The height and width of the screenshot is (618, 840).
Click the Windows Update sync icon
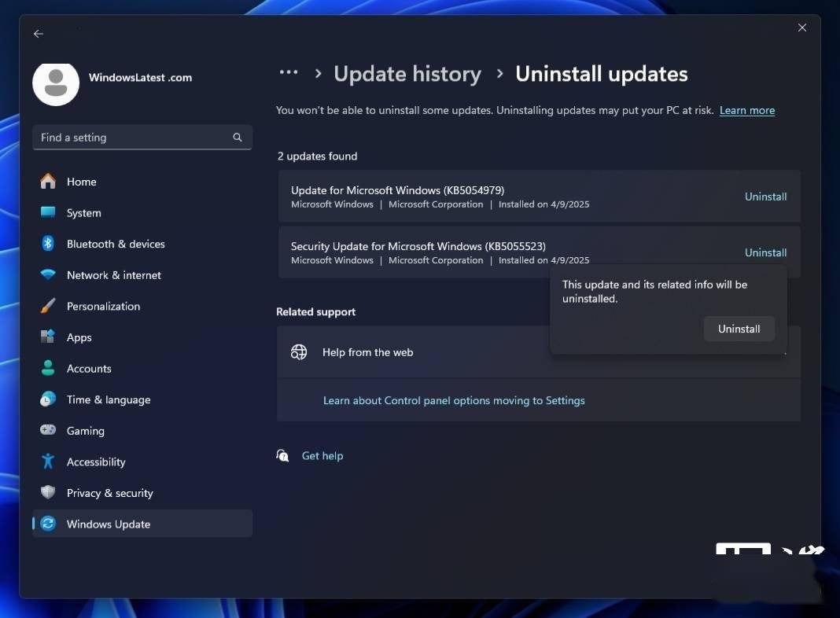coord(48,523)
